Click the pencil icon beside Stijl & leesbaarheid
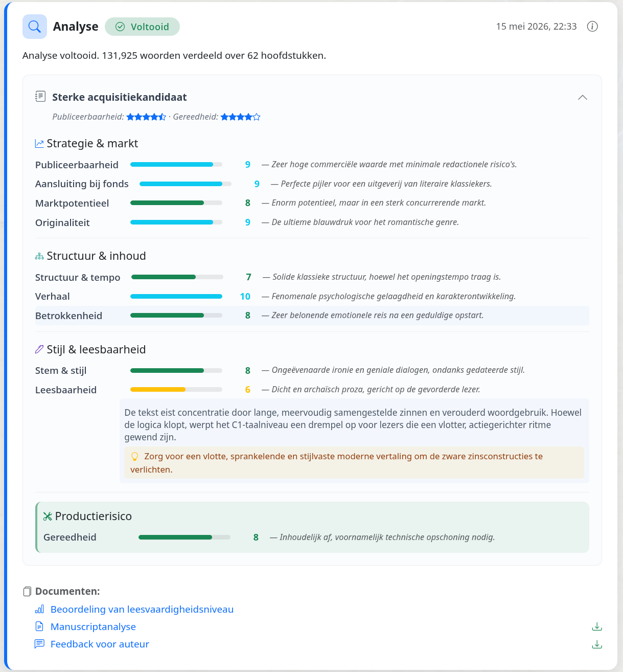The height and width of the screenshot is (672, 623). pyautogui.click(x=39, y=349)
